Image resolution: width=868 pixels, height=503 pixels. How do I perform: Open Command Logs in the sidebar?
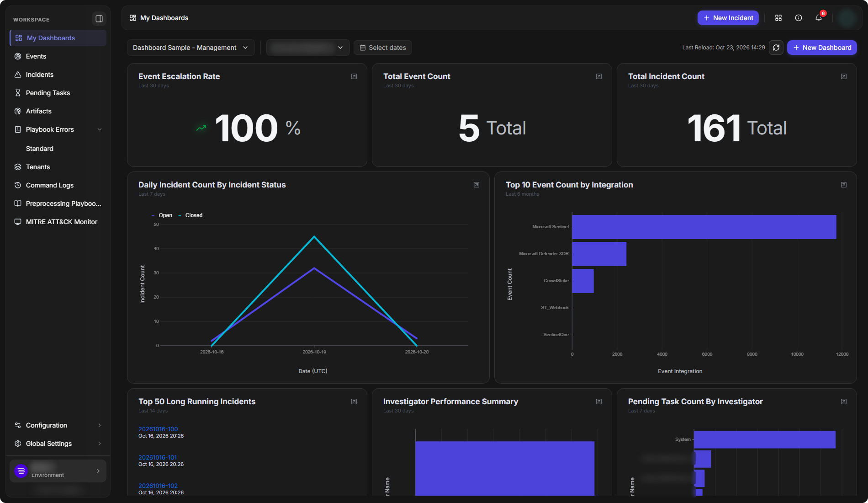pos(58,185)
